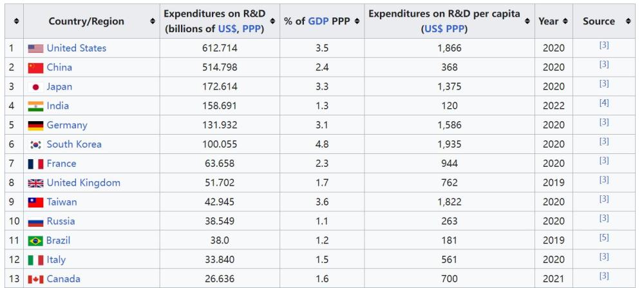
Task: Click the Canada flag icon
Action: coord(35,280)
